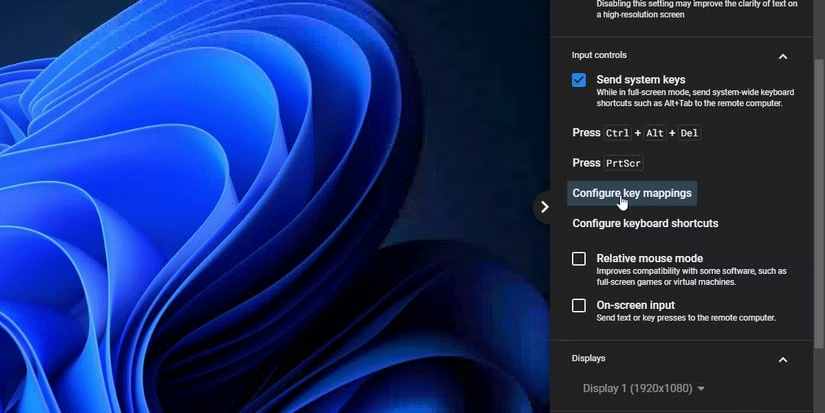This screenshot has height=413, width=825.
Task: Collapse the side panel with arrow handle
Action: (x=544, y=207)
